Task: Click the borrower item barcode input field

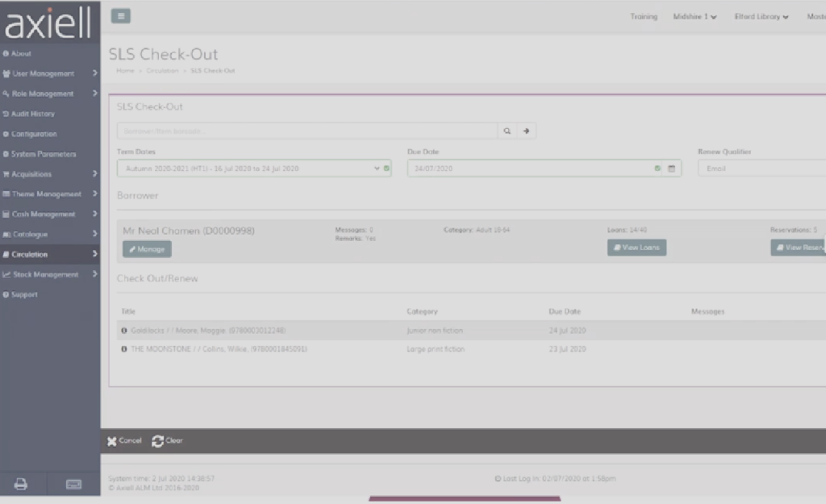Action: [307, 130]
